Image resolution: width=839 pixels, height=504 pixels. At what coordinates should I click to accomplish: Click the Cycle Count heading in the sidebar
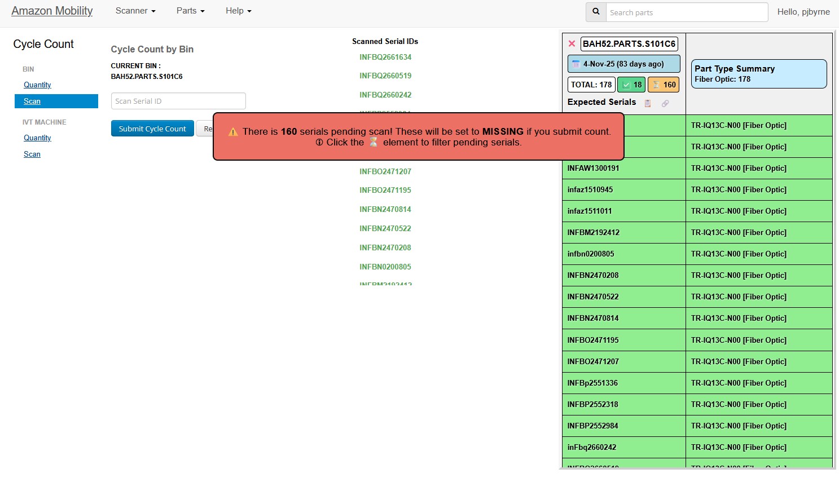43,44
